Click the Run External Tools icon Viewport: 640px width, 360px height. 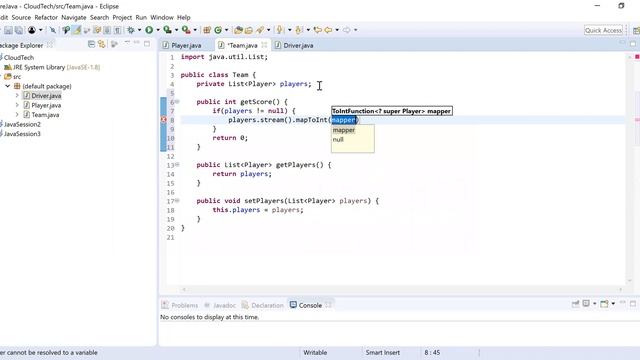(x=186, y=30)
